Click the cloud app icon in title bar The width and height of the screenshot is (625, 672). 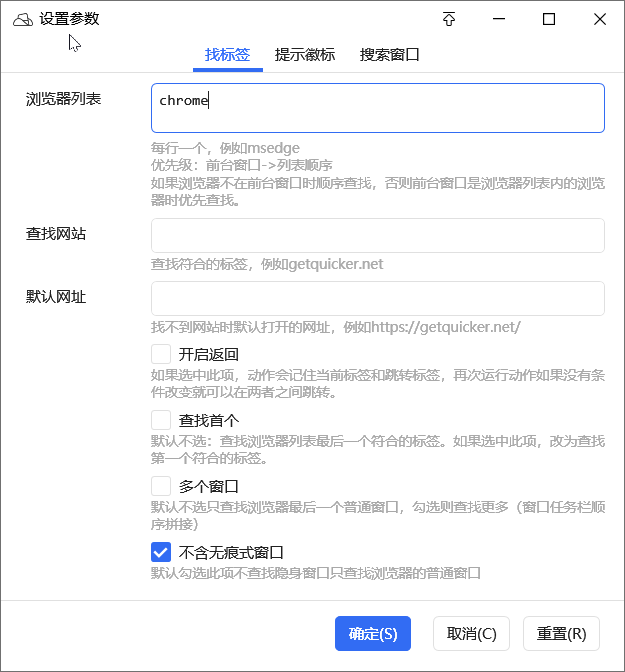click(x=23, y=19)
